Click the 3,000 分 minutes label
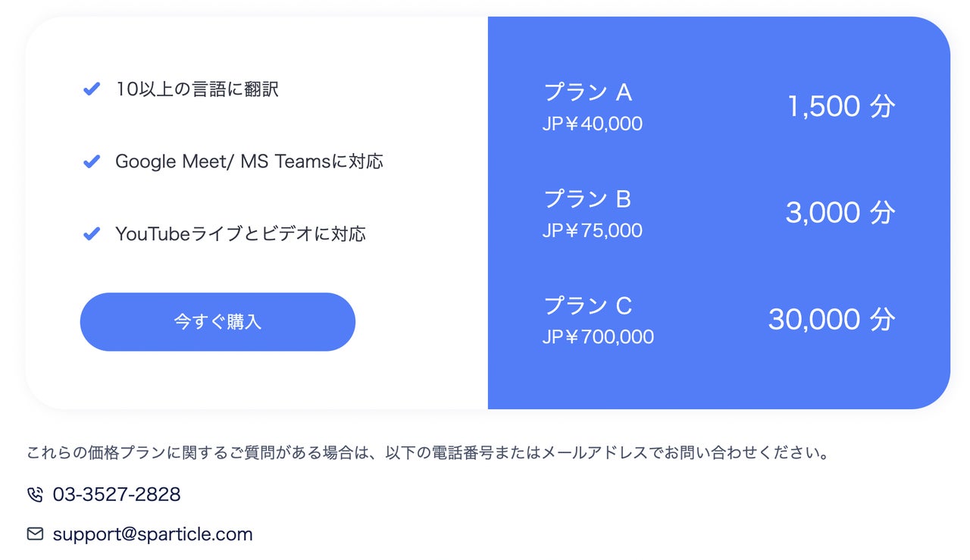 [x=840, y=213]
